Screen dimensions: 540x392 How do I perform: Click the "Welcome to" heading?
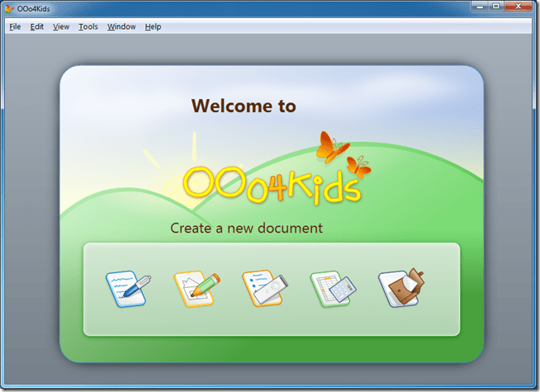(x=244, y=106)
